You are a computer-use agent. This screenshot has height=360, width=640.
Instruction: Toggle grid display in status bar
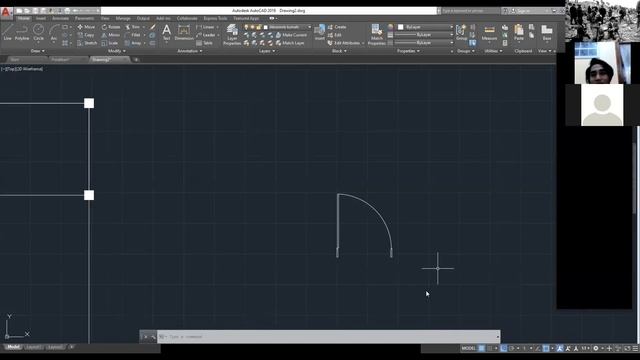[482, 348]
